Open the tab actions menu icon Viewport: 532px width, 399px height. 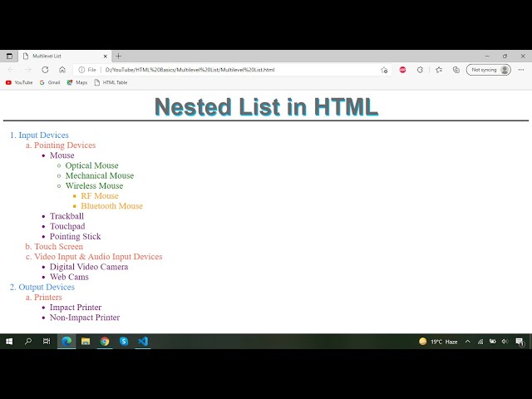tap(9, 56)
